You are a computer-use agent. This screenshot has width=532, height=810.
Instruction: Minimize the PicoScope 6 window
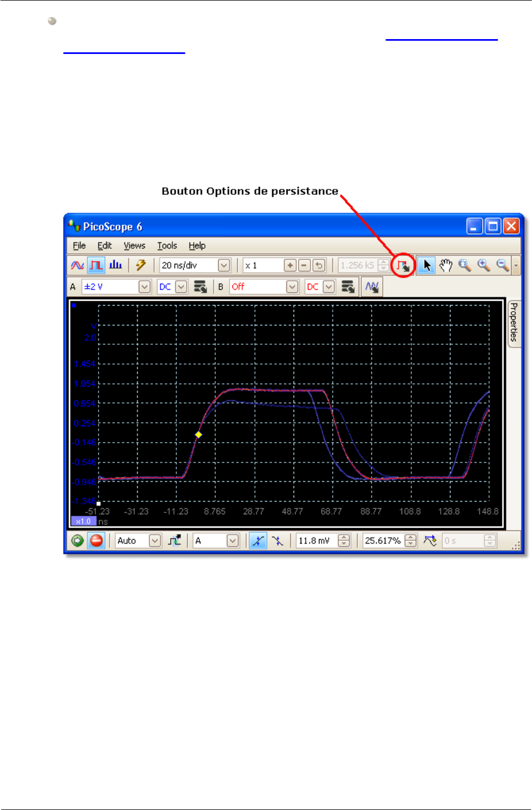pos(475,226)
